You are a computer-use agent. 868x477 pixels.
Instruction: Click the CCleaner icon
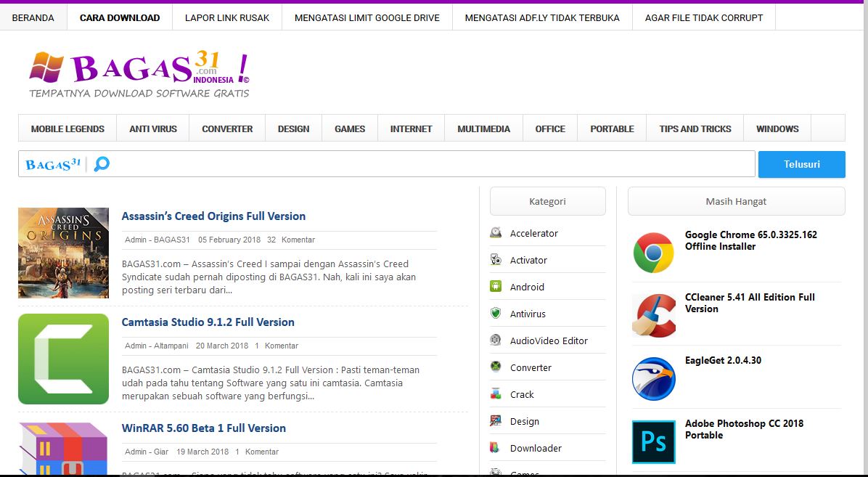point(654,315)
